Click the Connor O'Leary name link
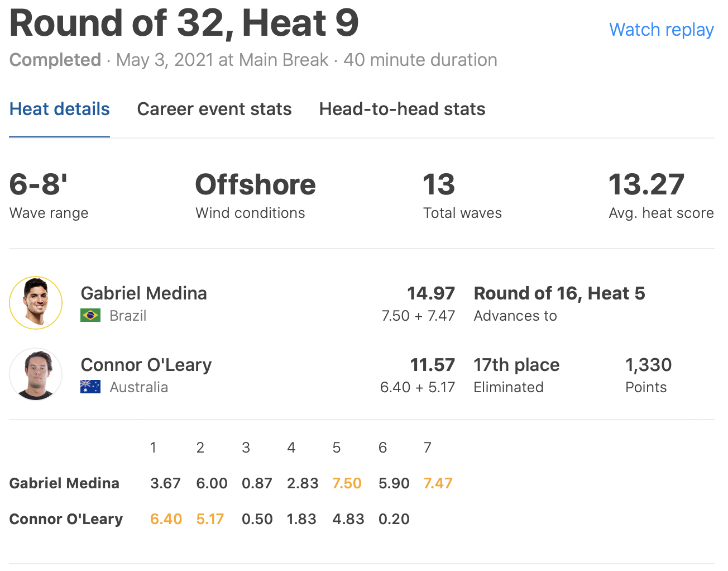728x571 pixels. click(146, 365)
